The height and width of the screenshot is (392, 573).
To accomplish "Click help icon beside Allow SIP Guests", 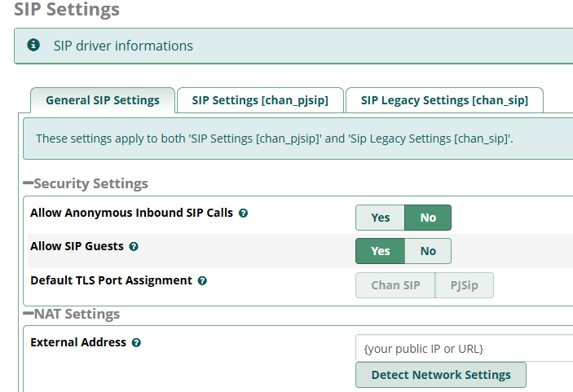I will tap(134, 246).
